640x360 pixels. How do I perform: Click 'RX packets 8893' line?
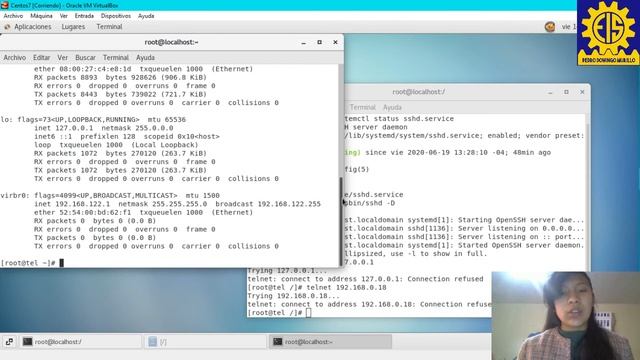coord(120,78)
